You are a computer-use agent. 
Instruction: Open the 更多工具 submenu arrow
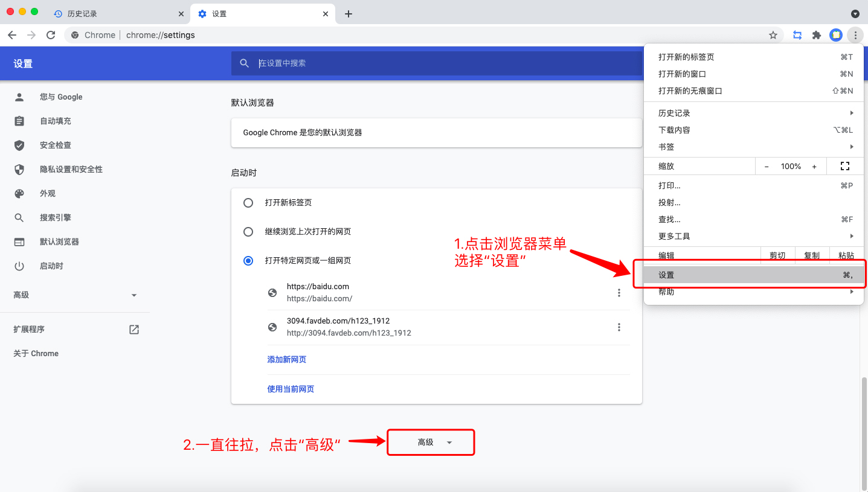852,236
